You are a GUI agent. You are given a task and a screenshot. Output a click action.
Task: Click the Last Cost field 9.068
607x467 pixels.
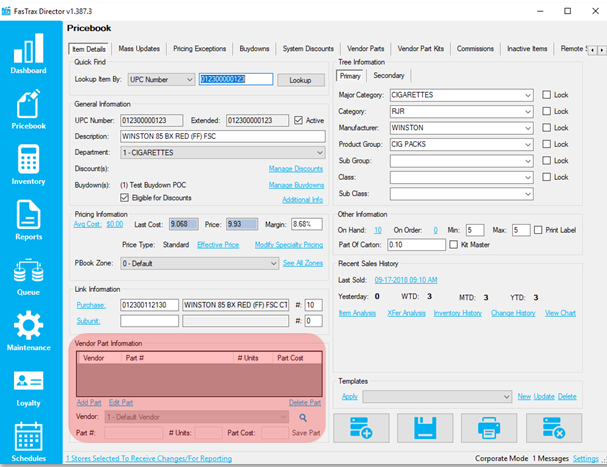[184, 224]
